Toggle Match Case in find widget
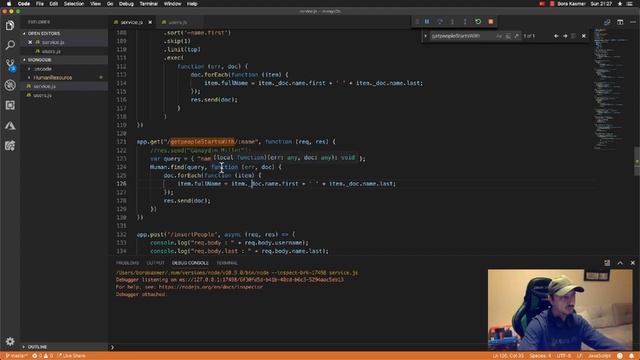Viewport: 640px width, 360px height. click(499, 36)
